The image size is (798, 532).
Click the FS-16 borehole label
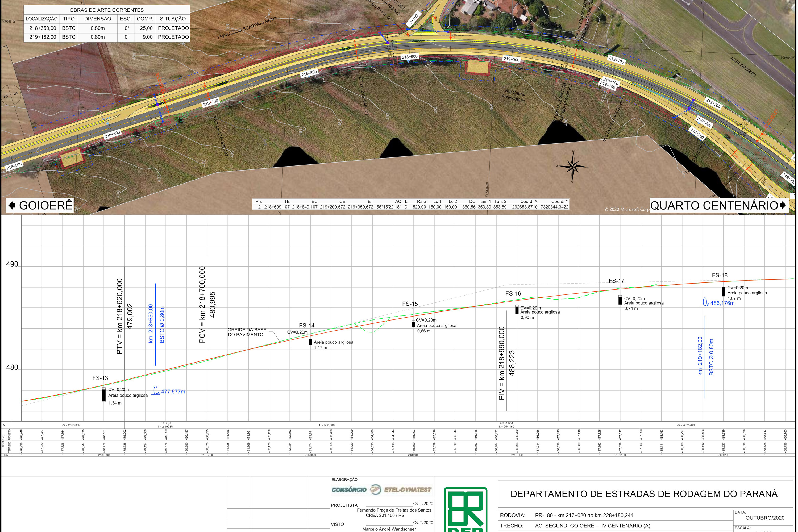(513, 293)
